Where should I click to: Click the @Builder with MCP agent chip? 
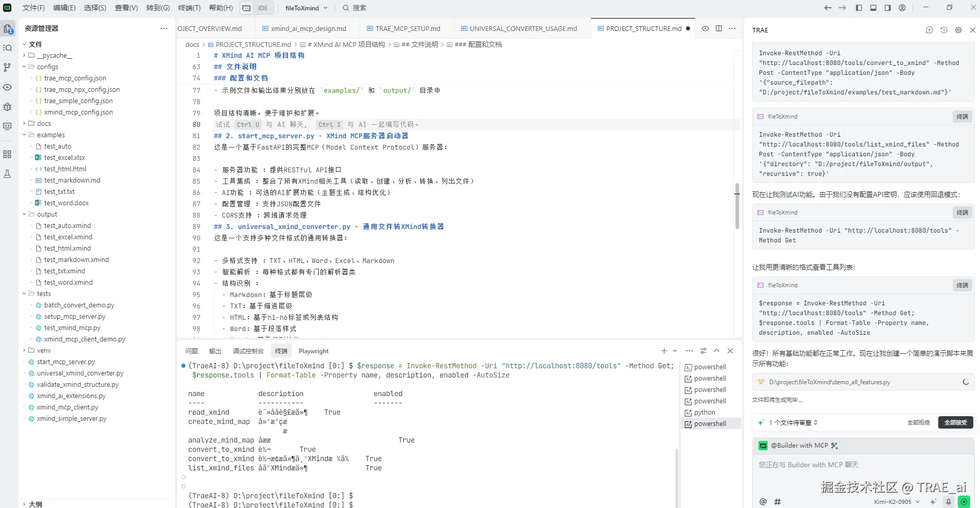tap(799, 446)
